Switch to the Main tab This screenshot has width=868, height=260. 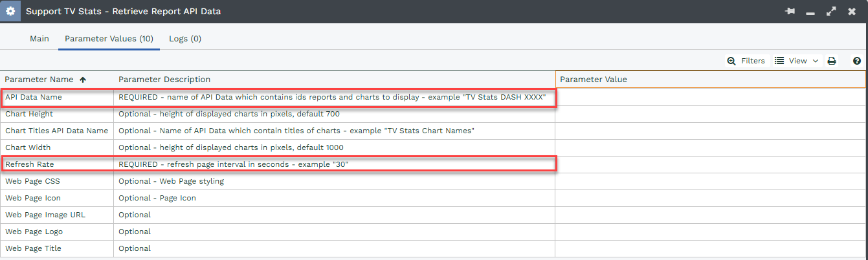tap(39, 39)
